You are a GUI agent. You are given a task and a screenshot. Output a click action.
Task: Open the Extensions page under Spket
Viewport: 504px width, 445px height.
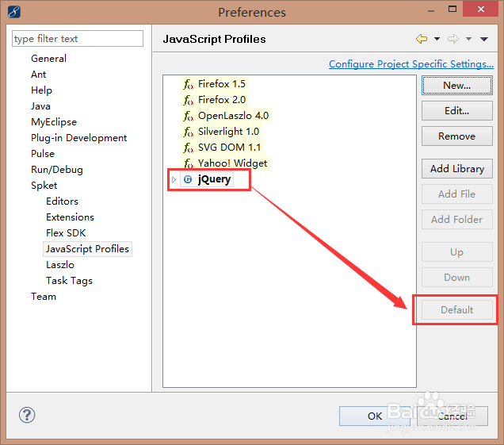[70, 217]
